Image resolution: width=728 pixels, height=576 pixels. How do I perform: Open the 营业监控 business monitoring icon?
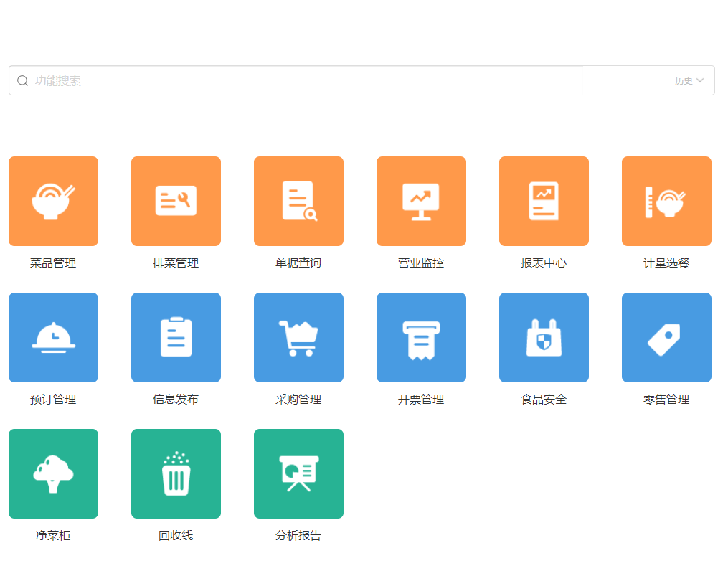421,201
